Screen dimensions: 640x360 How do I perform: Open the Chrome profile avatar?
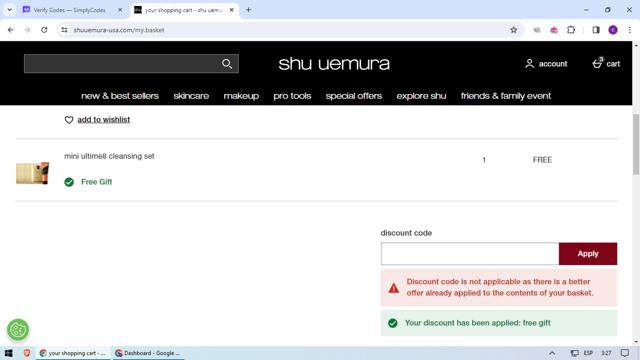[613, 30]
